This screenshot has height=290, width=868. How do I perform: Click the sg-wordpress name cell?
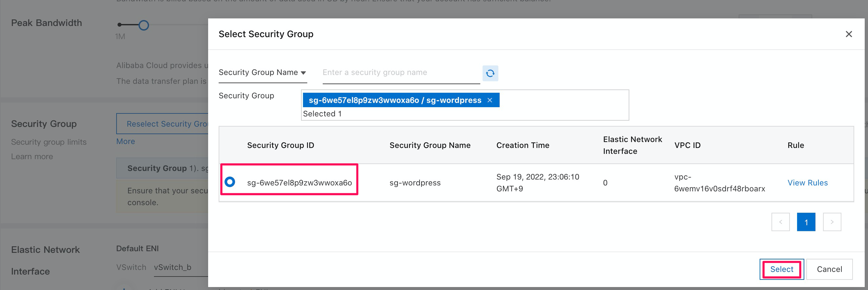[415, 182]
